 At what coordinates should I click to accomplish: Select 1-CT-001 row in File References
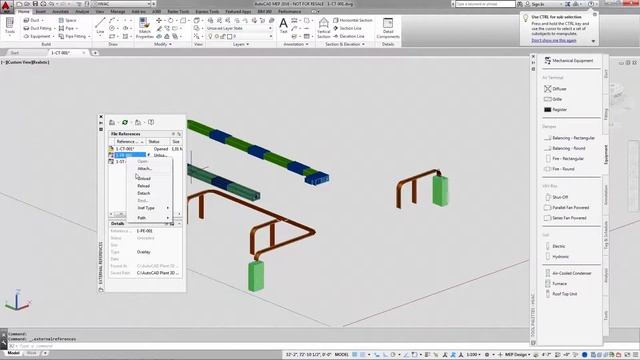click(x=145, y=149)
